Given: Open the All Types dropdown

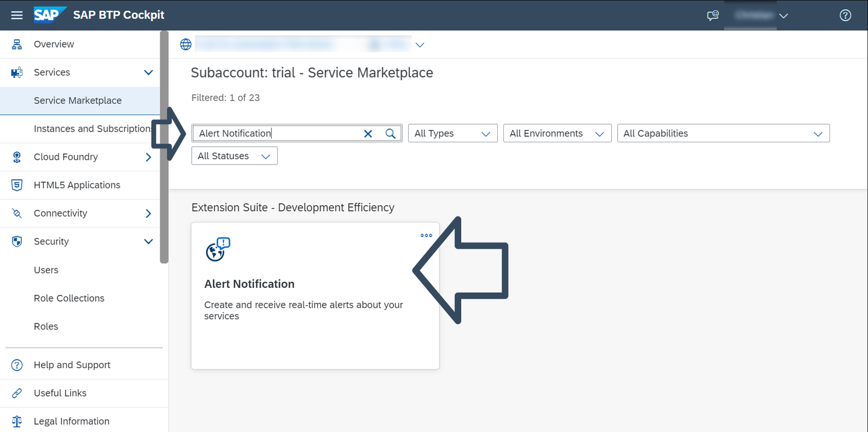Looking at the screenshot, I should click(x=453, y=133).
